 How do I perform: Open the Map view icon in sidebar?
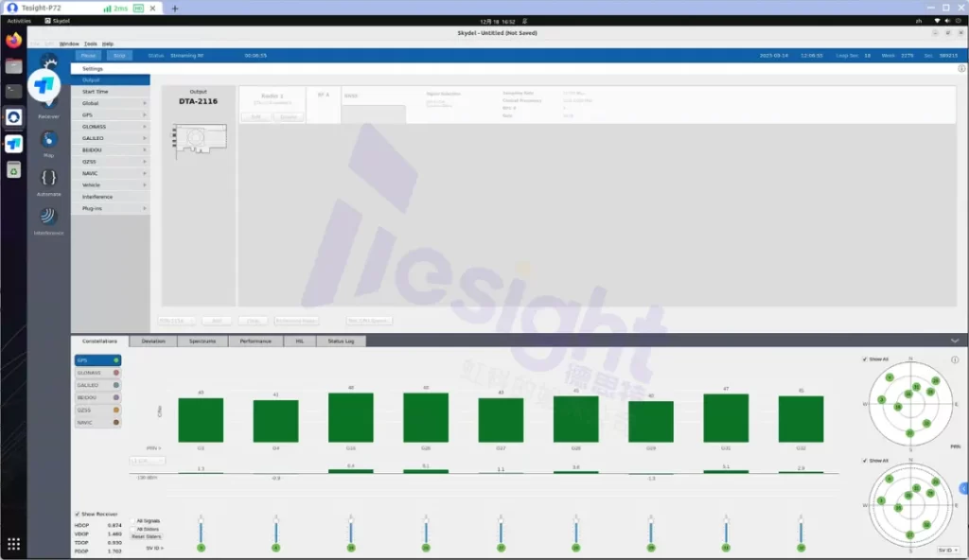(48, 140)
